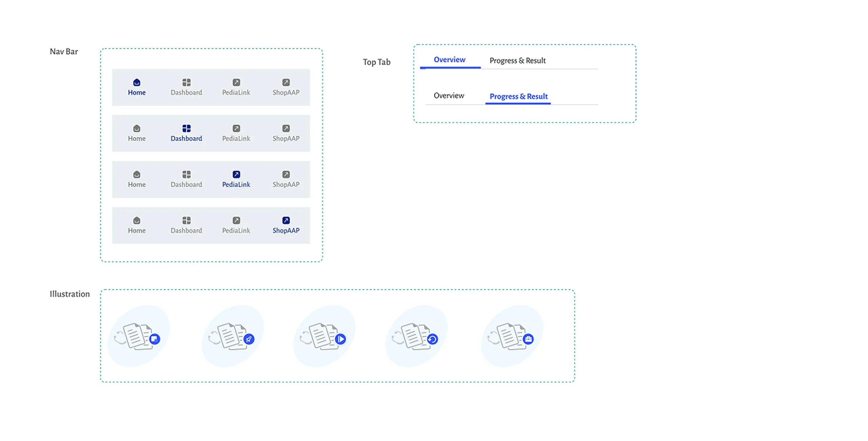Click the Dashboard icon in the PediaLink-active nav bar
Viewport: 868px width, 441px height.
(x=186, y=174)
